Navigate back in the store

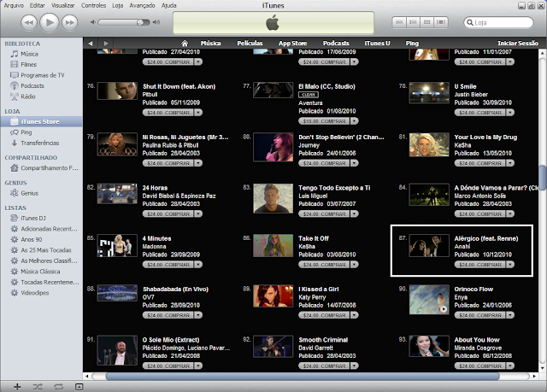pos(91,44)
